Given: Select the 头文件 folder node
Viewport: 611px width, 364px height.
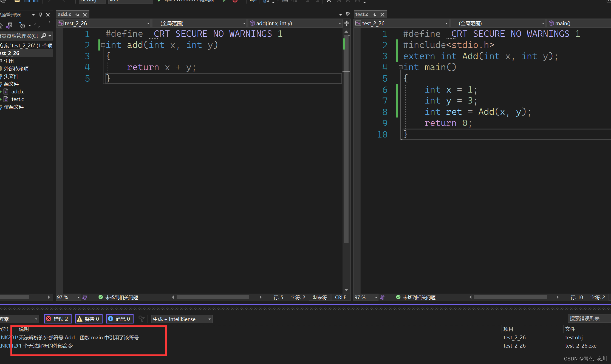Looking at the screenshot, I should 11,76.
